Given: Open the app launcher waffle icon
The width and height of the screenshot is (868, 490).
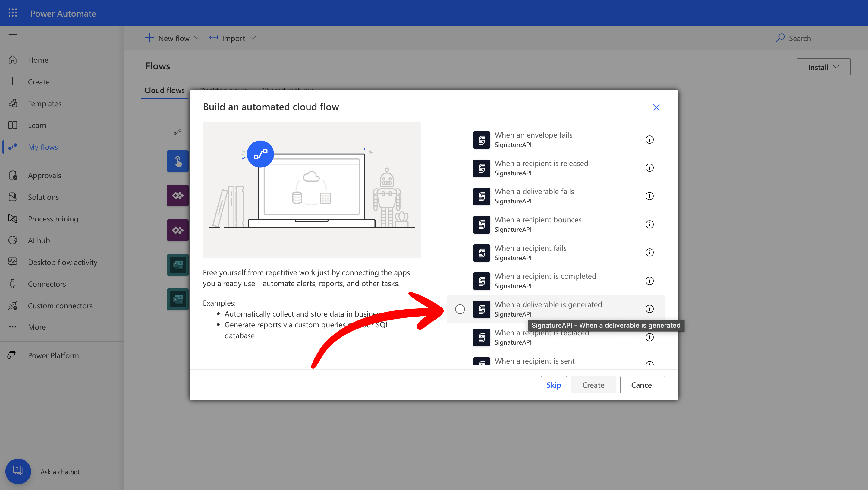Looking at the screenshot, I should [13, 13].
